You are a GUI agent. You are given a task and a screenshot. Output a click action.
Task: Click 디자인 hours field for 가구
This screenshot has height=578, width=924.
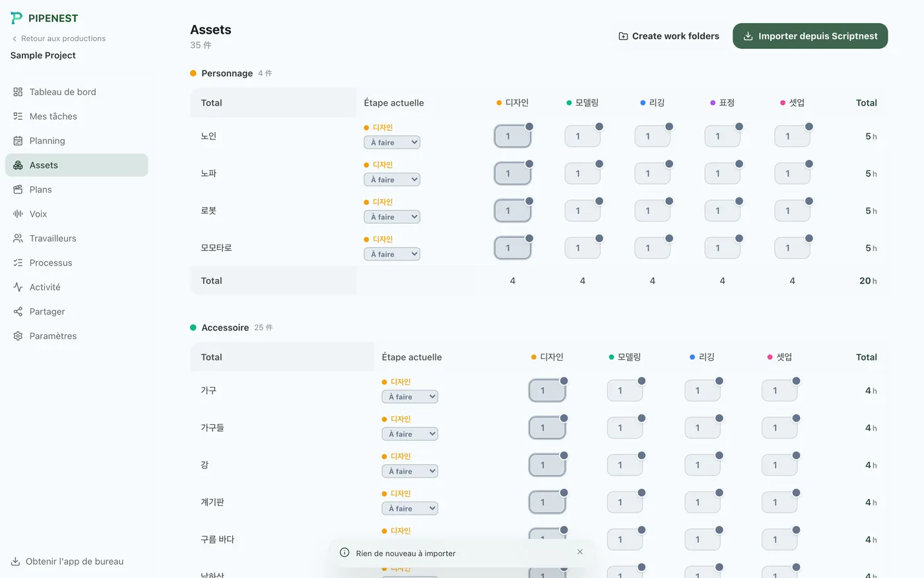tap(547, 390)
